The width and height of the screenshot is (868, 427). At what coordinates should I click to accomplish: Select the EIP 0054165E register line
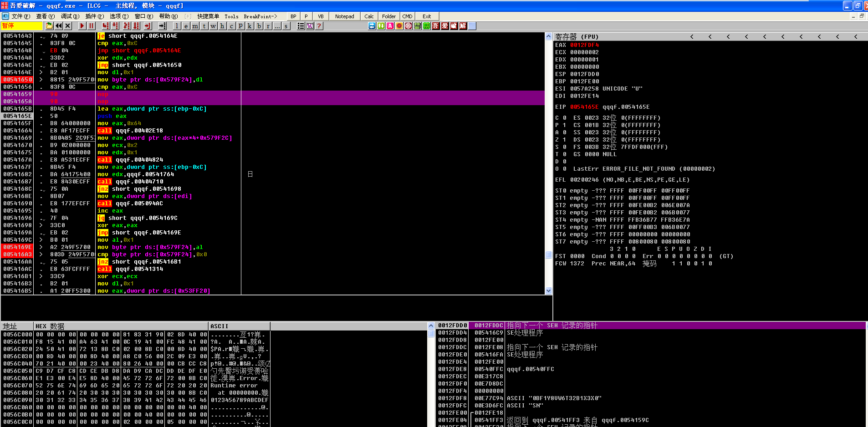tap(602, 107)
